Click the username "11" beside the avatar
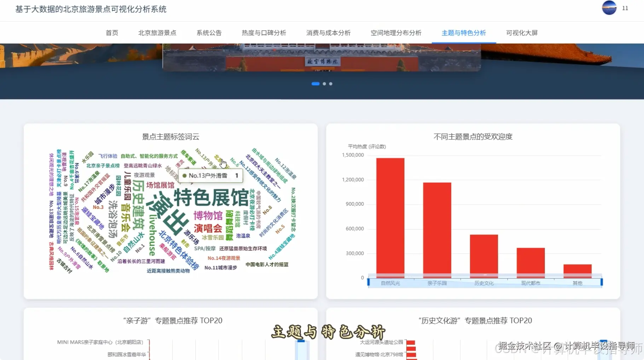Image resolution: width=644 pixels, height=360 pixels. click(x=625, y=8)
